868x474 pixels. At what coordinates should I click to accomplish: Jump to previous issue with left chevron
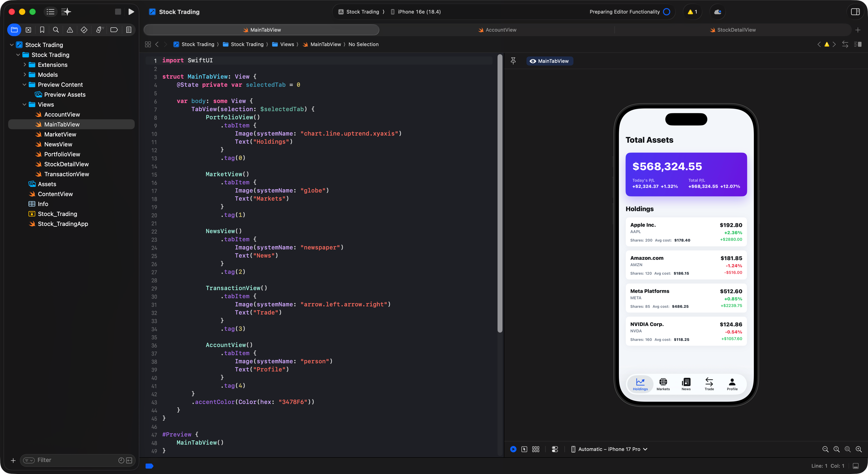point(819,45)
